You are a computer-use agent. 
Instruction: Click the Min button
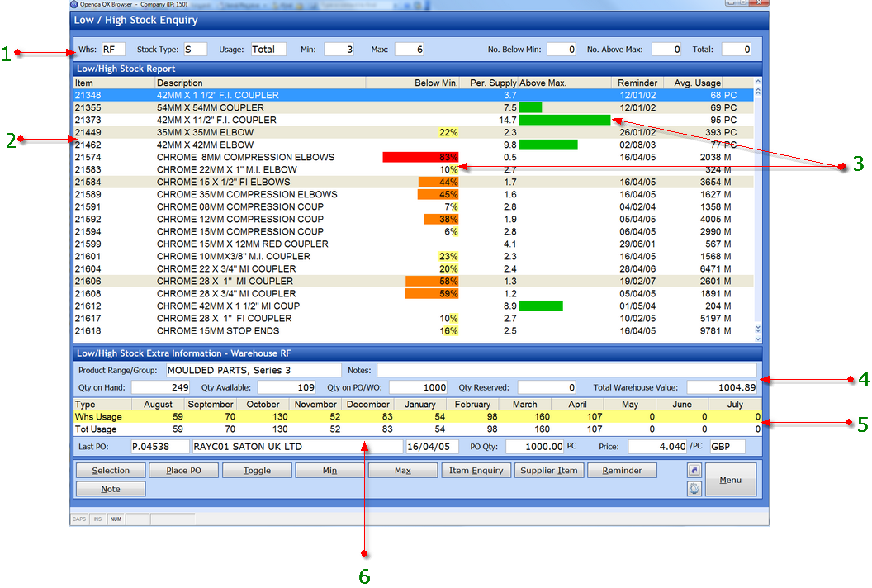(x=329, y=471)
